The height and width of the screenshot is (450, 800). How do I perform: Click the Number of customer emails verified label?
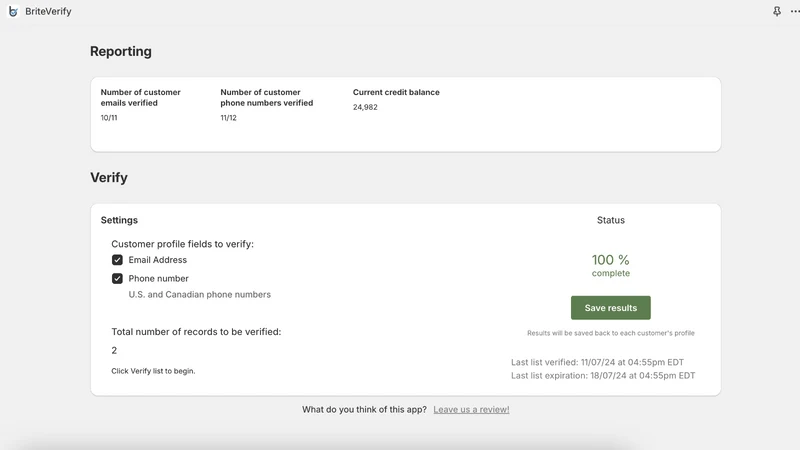tap(140, 97)
